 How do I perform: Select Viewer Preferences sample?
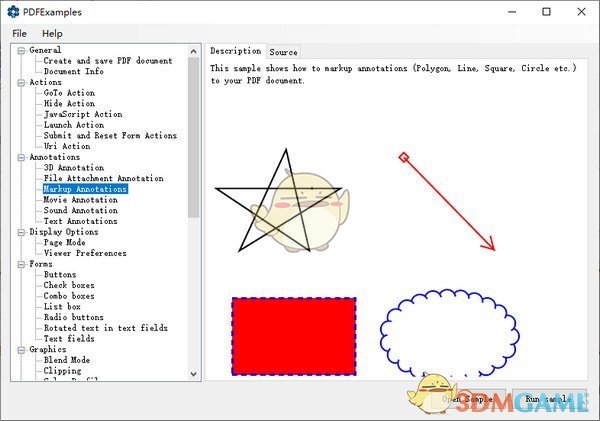[85, 253]
